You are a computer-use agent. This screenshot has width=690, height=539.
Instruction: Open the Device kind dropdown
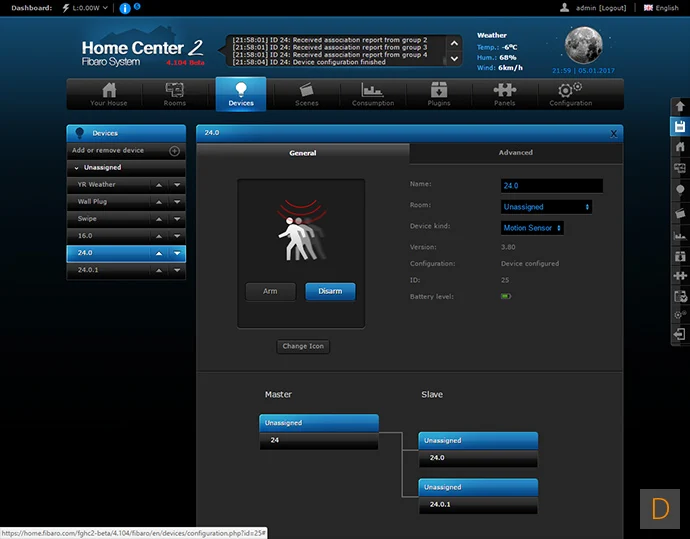pos(532,228)
